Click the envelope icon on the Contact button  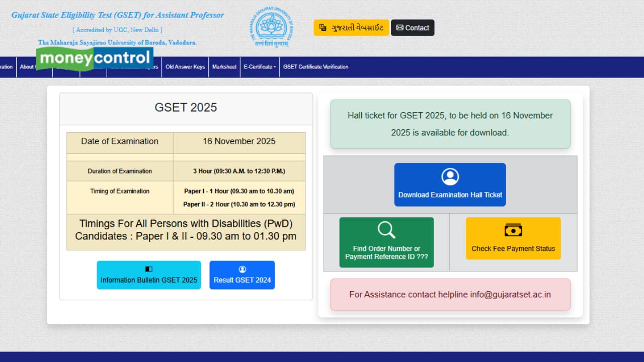tap(400, 28)
